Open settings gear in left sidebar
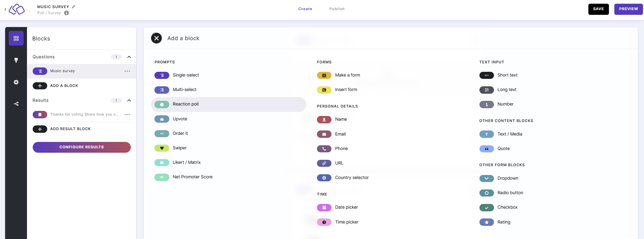 16,82
